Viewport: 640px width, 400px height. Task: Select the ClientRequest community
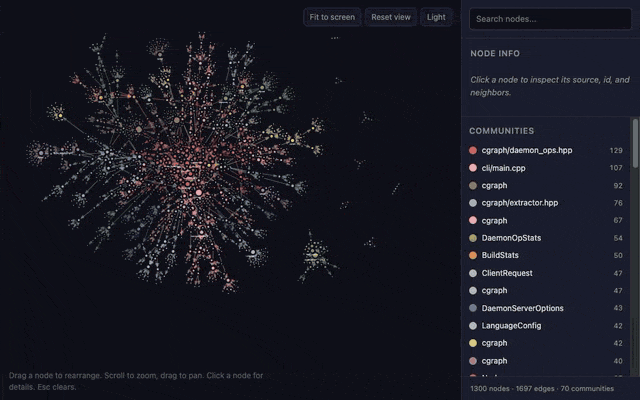click(546, 273)
